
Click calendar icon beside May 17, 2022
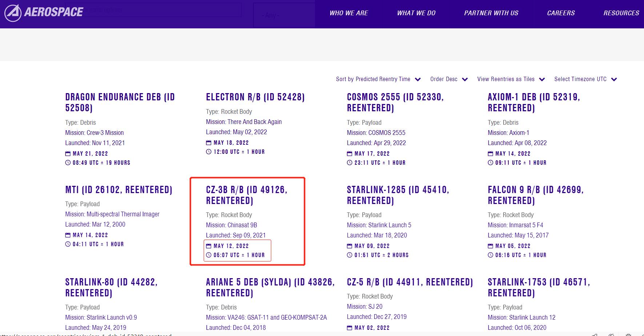pos(349,153)
